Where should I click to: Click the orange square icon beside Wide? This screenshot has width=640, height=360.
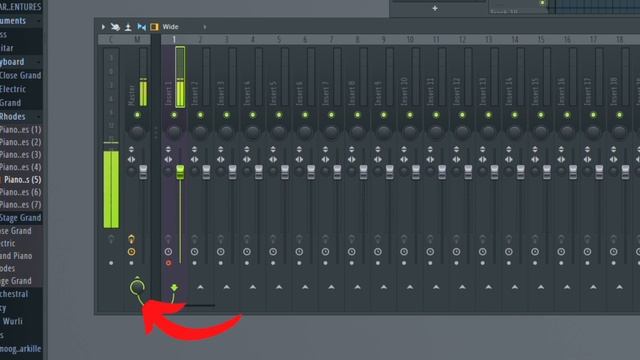click(x=154, y=27)
